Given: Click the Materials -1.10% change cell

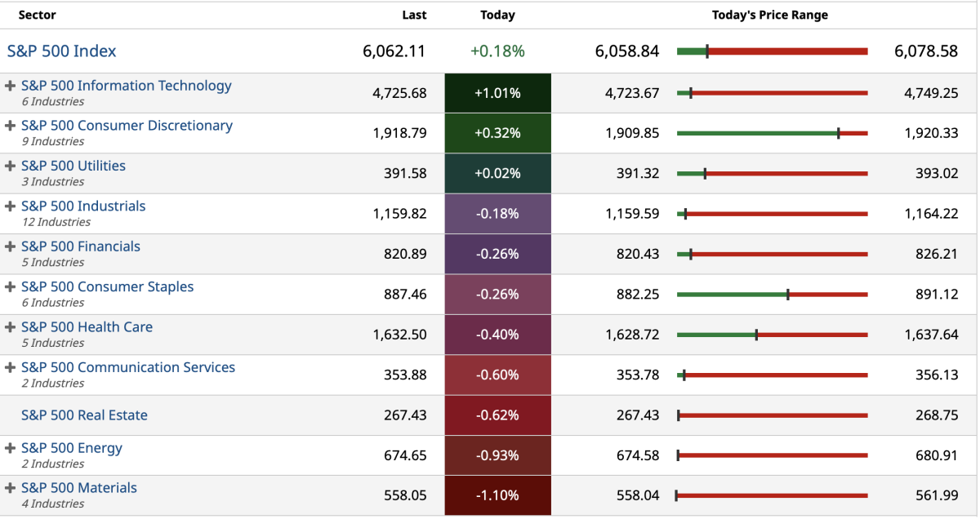Looking at the screenshot, I should click(497, 495).
